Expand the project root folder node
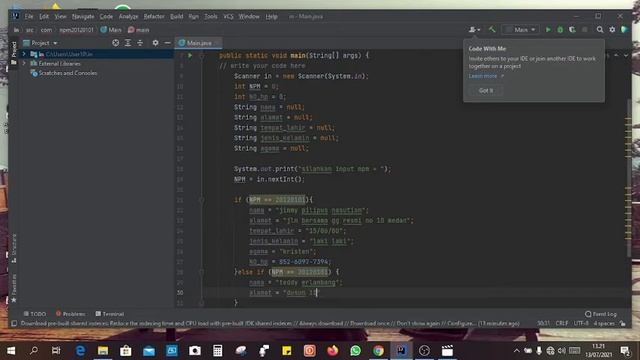The height and width of the screenshot is (360, 640). [24, 54]
